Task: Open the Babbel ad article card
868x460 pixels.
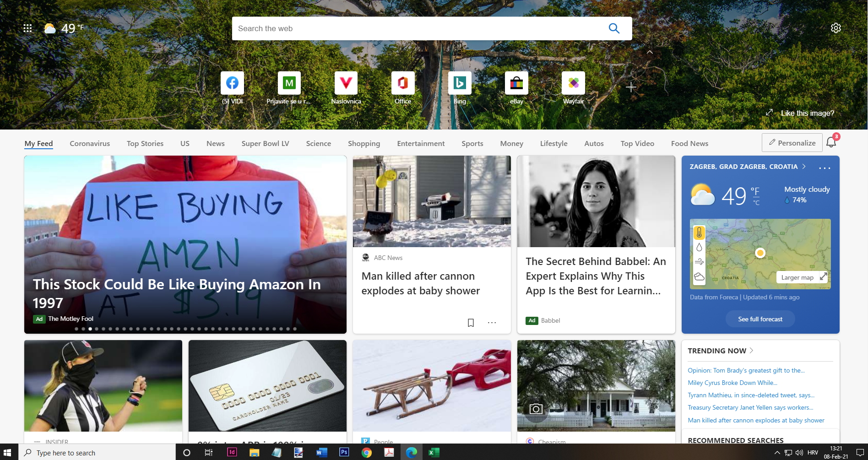Action: click(596, 244)
